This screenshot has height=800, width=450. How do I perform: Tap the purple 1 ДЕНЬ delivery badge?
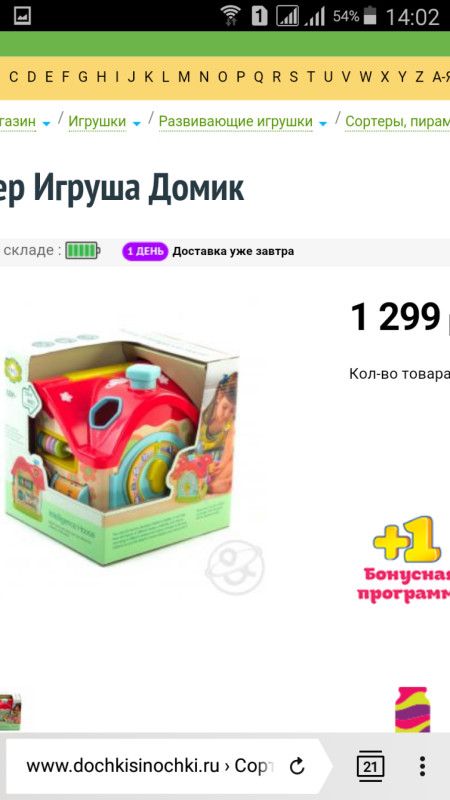[145, 251]
